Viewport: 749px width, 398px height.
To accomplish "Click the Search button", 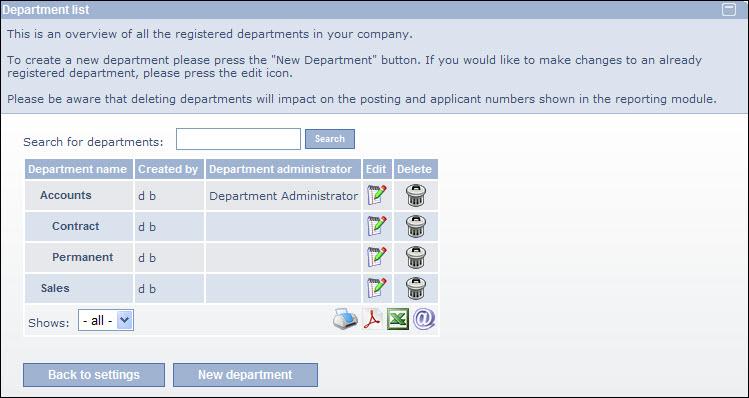I will (330, 139).
